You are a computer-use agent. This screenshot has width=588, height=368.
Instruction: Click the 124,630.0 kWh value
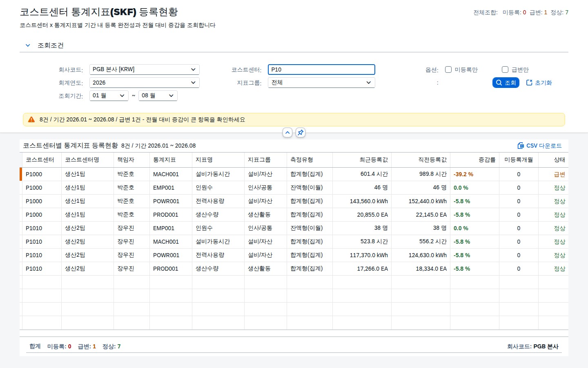click(x=428, y=255)
